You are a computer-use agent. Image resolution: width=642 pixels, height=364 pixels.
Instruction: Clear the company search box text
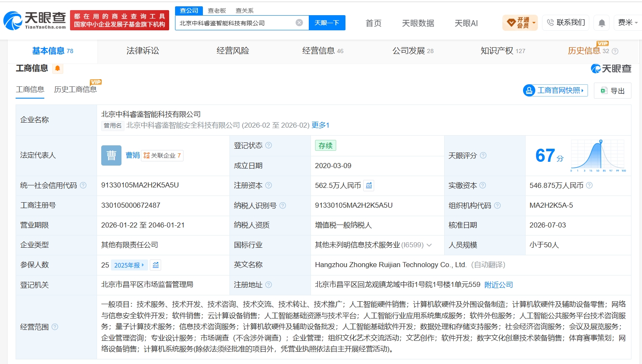point(299,23)
